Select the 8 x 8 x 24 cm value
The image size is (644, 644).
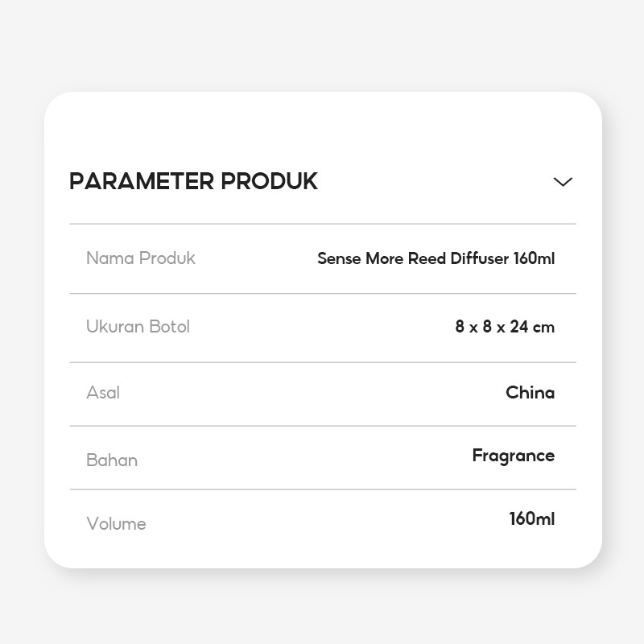[x=505, y=327]
